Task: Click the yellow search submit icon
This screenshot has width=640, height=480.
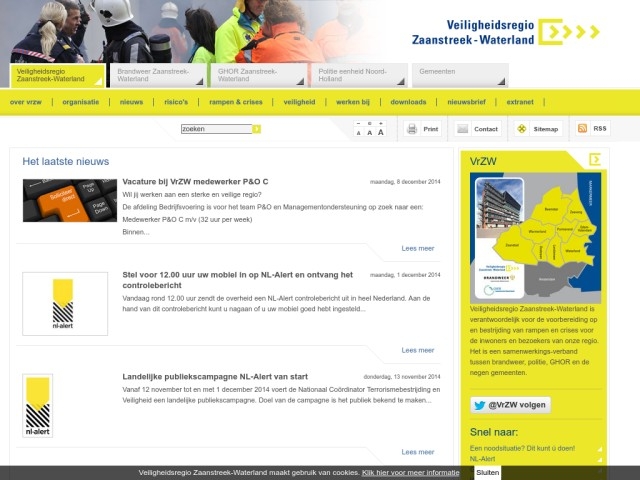Action: [x=257, y=129]
